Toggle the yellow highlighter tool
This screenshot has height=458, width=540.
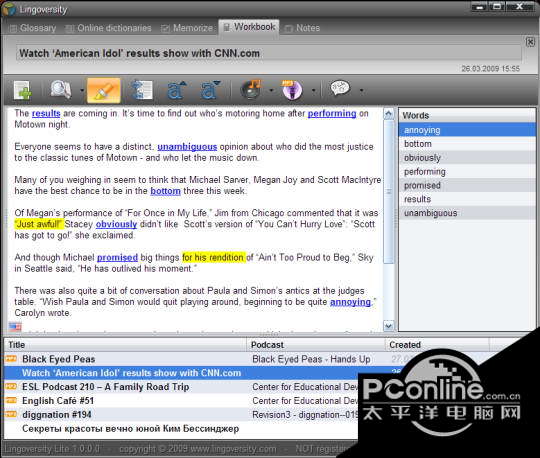(104, 90)
